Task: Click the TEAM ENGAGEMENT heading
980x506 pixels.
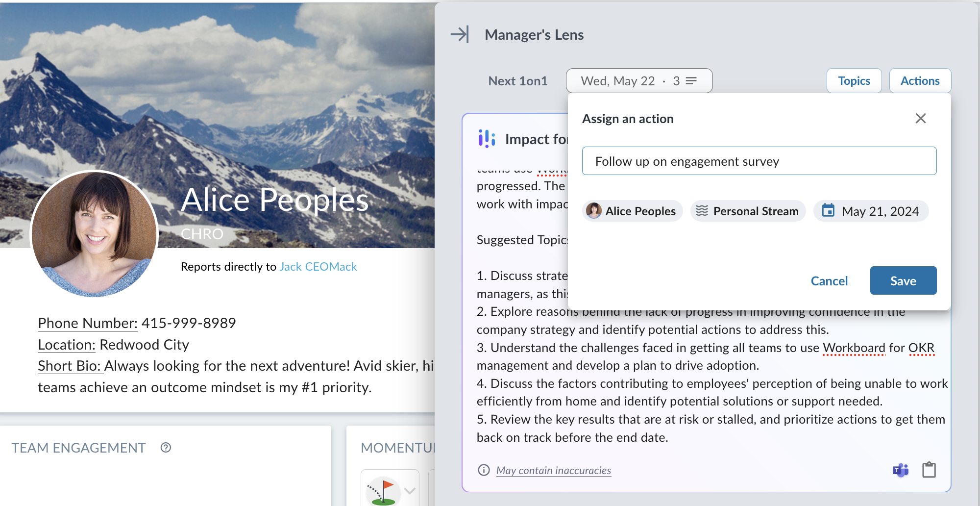Action: coord(78,448)
